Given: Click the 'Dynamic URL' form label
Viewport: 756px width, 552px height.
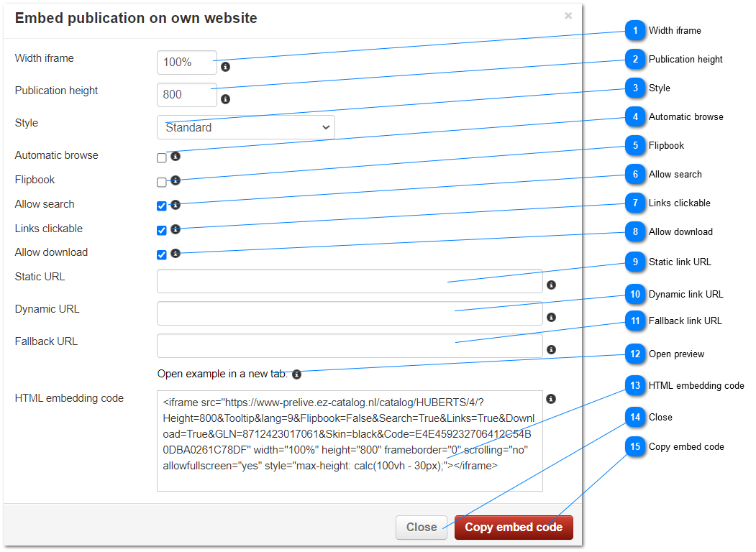Looking at the screenshot, I should pos(47,309).
